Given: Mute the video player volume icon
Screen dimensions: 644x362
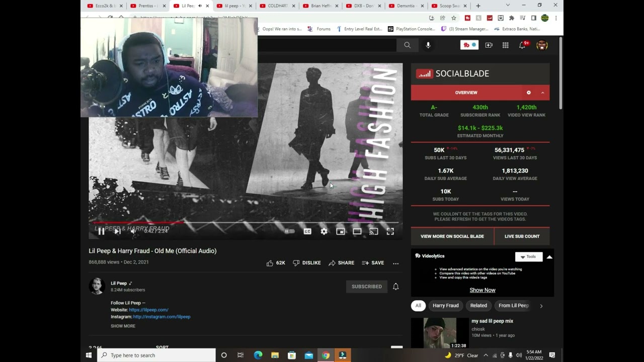Looking at the screenshot, I should pyautogui.click(x=134, y=231).
